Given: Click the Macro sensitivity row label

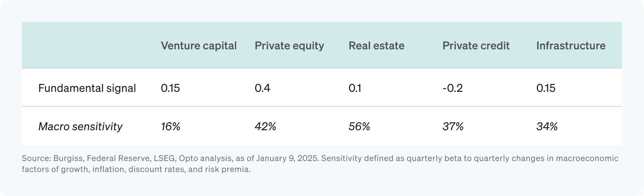Looking at the screenshot, I should click(x=80, y=126).
